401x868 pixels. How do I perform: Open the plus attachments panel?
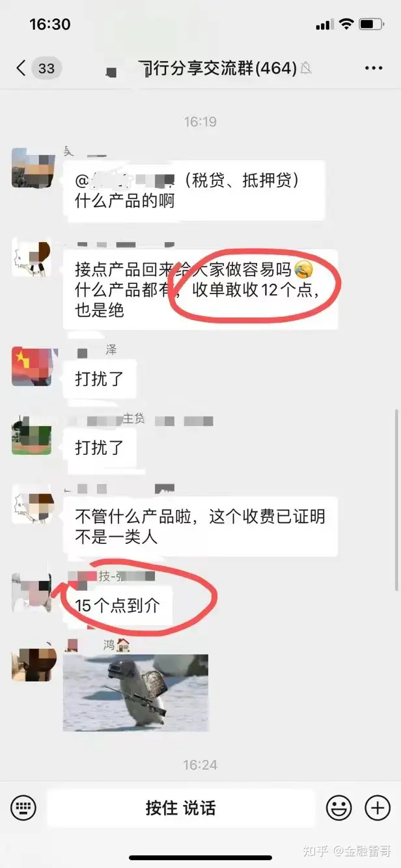pos(378,808)
